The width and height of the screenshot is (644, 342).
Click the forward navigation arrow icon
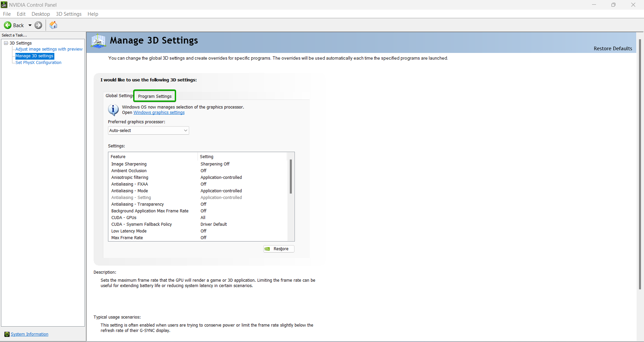click(x=38, y=25)
